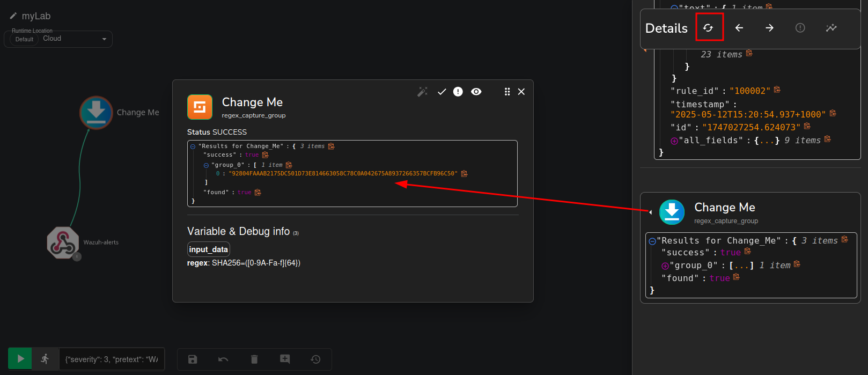Open the version history clock icon

(315, 359)
